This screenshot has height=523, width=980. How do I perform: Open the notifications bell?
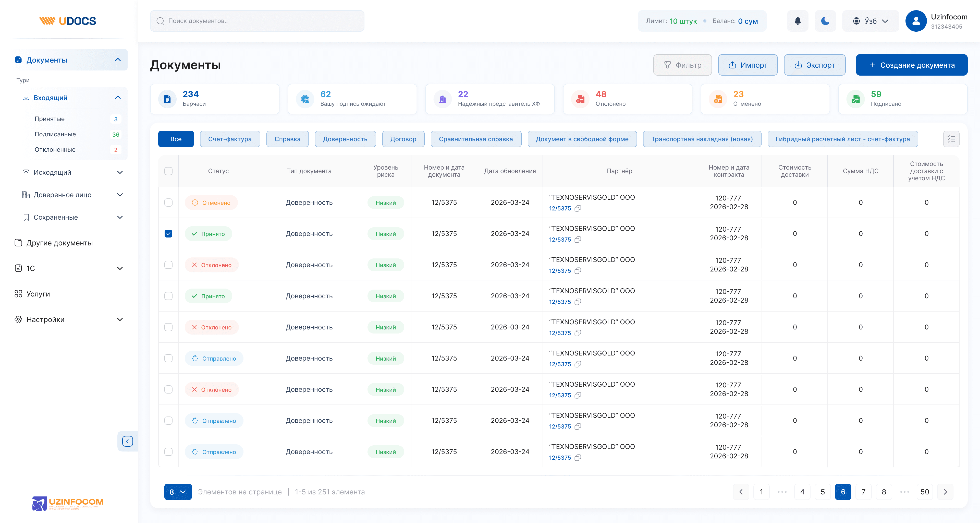pyautogui.click(x=797, y=21)
